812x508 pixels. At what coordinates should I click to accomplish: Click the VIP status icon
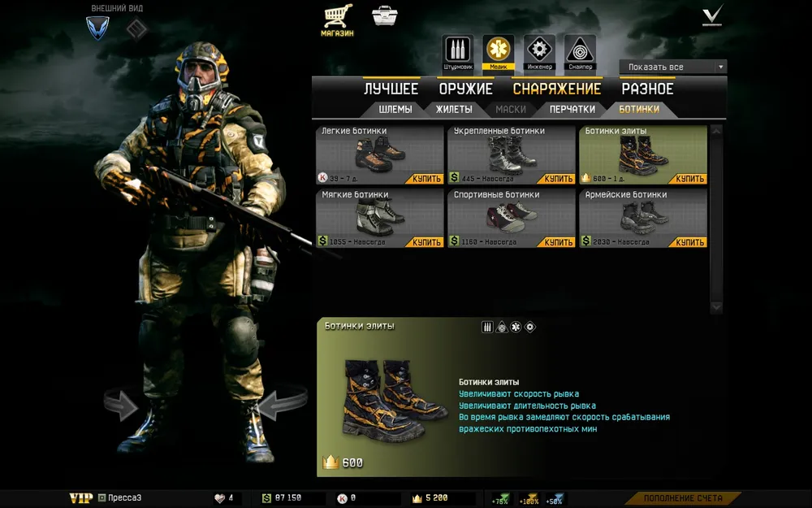(80, 497)
